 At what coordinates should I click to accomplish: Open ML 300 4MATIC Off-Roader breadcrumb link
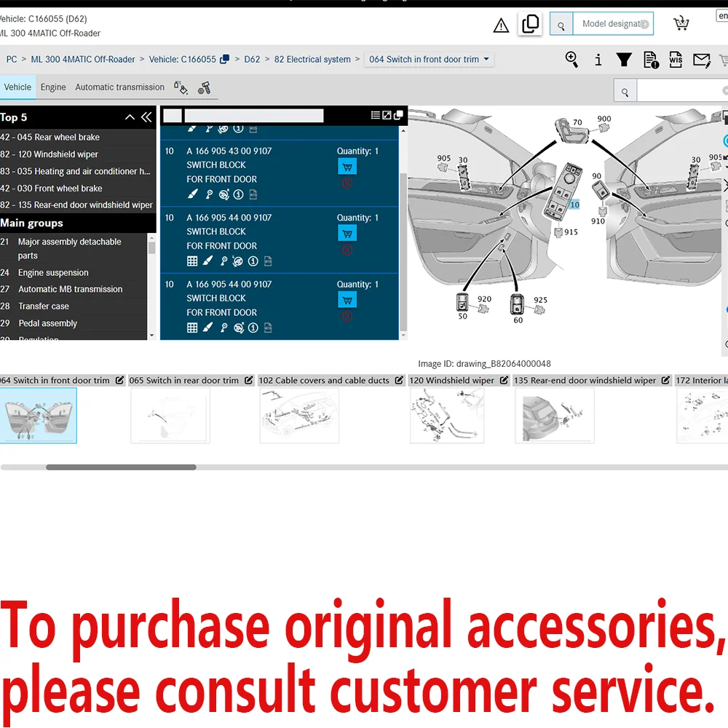[83, 59]
